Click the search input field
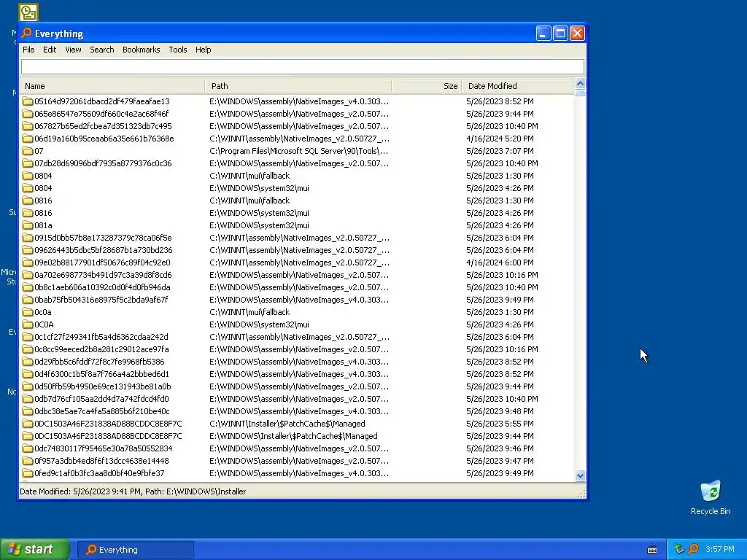The width and height of the screenshot is (747, 560). click(303, 66)
